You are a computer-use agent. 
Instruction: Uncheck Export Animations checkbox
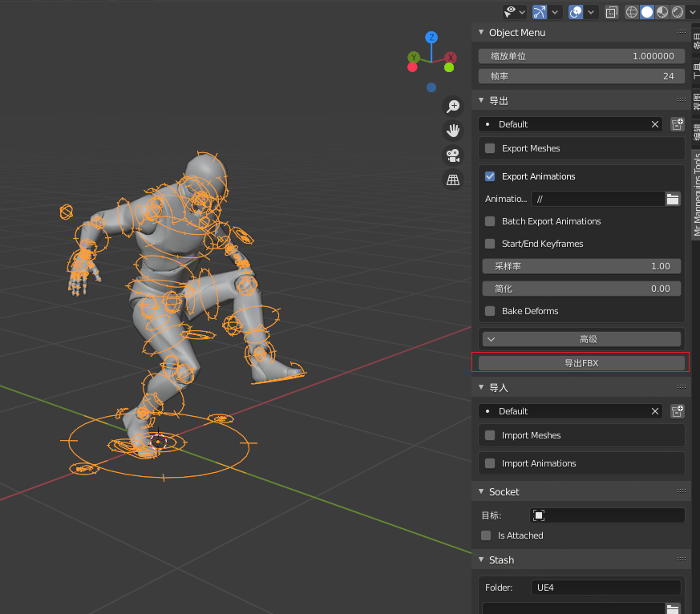pos(490,176)
